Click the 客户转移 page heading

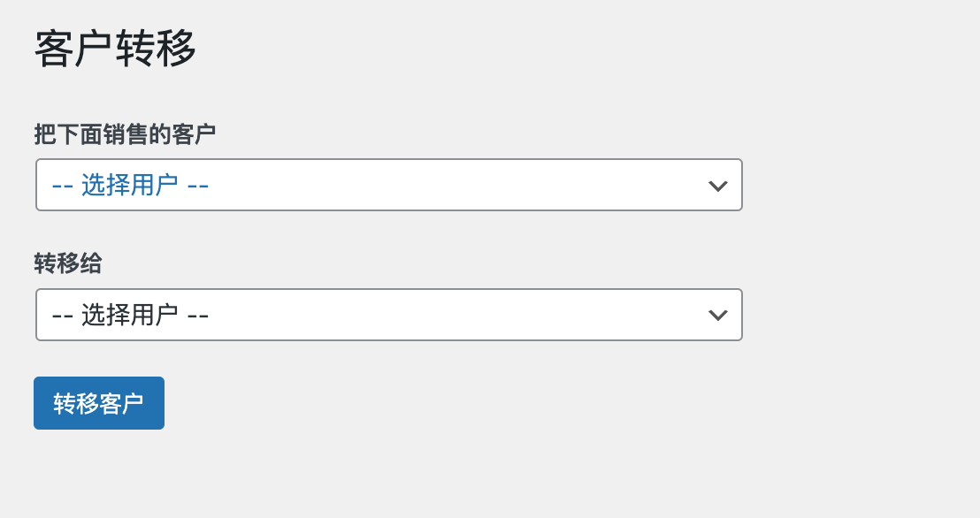click(x=115, y=50)
